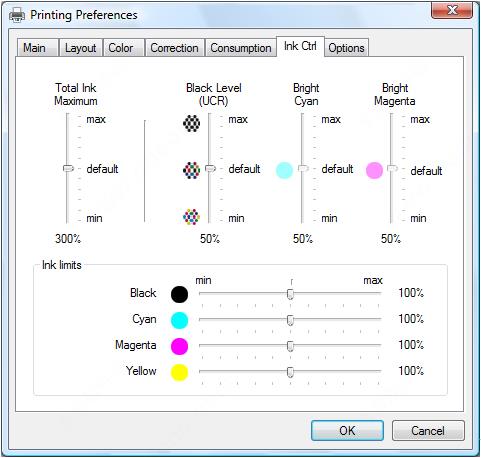Click the min label above Ink limits sliders
Image resolution: width=481 pixels, height=458 pixels.
(x=203, y=280)
